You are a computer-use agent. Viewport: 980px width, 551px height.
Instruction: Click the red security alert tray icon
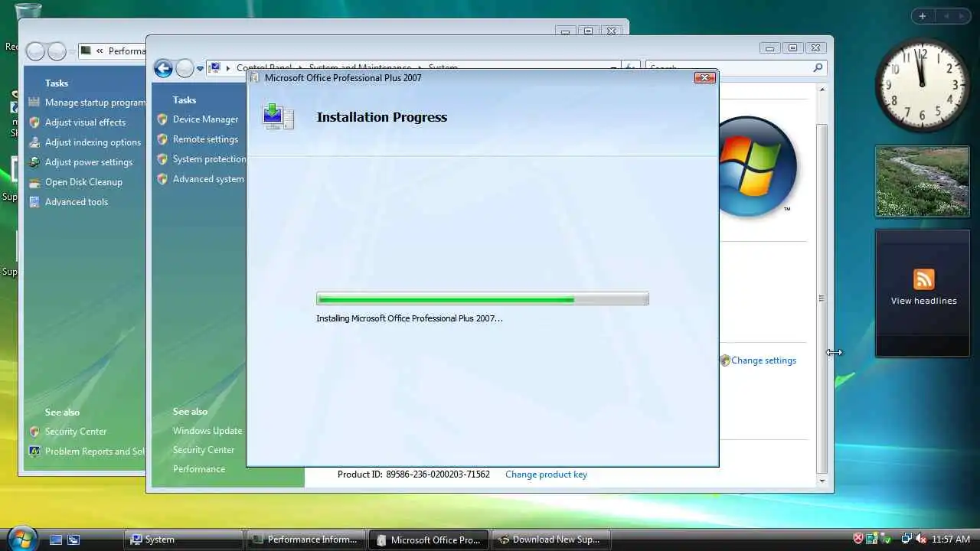tap(858, 540)
